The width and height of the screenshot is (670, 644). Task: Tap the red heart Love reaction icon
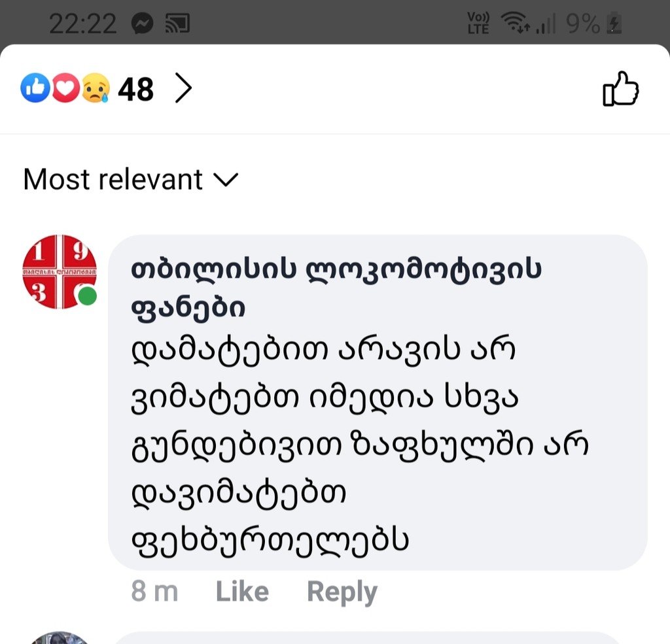pos(65,88)
